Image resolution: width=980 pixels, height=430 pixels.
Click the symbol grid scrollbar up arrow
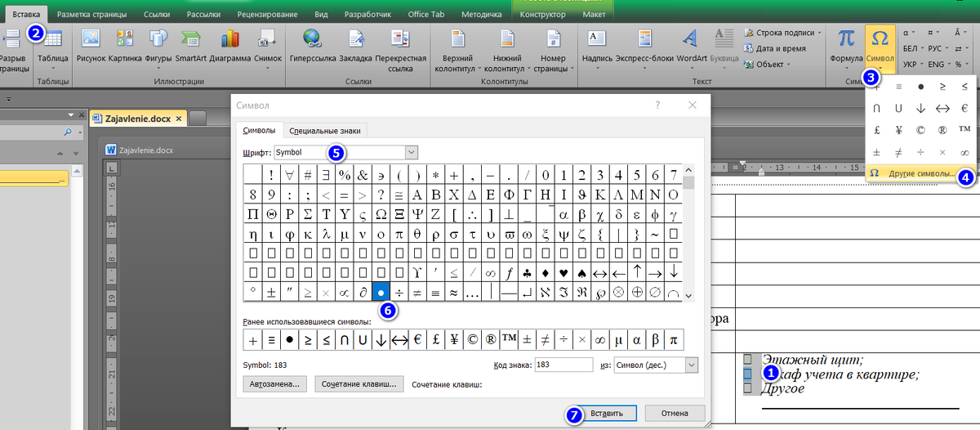point(689,170)
